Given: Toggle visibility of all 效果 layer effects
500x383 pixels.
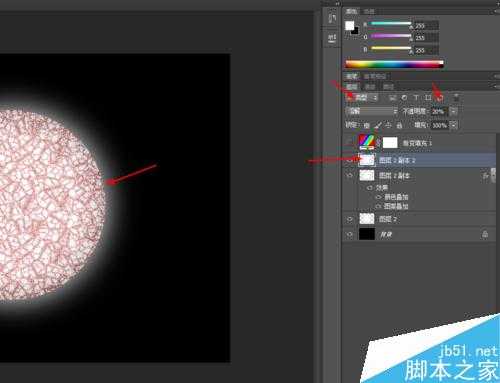Looking at the screenshot, I should 369,188.
